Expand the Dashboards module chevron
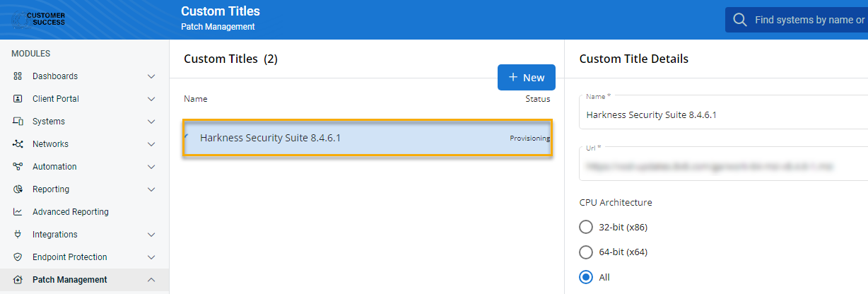The width and height of the screenshot is (868, 294). point(151,76)
